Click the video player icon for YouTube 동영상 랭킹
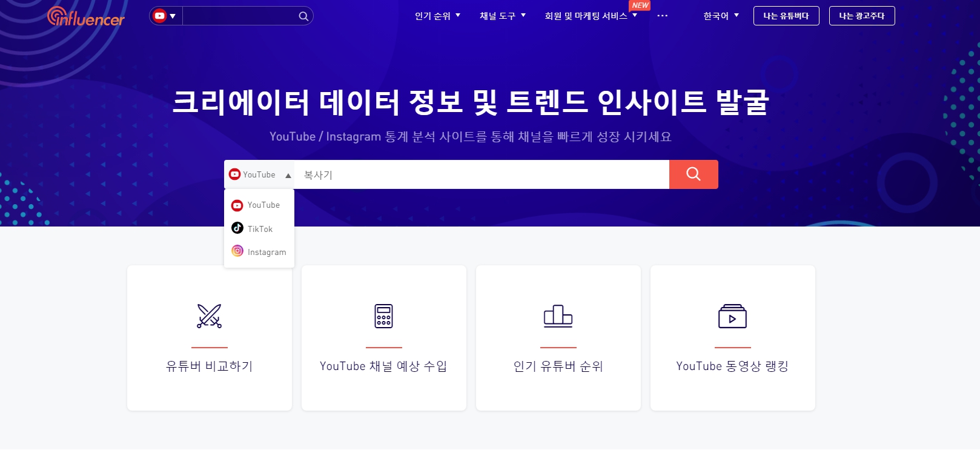The height and width of the screenshot is (450, 980). pyautogui.click(x=732, y=316)
